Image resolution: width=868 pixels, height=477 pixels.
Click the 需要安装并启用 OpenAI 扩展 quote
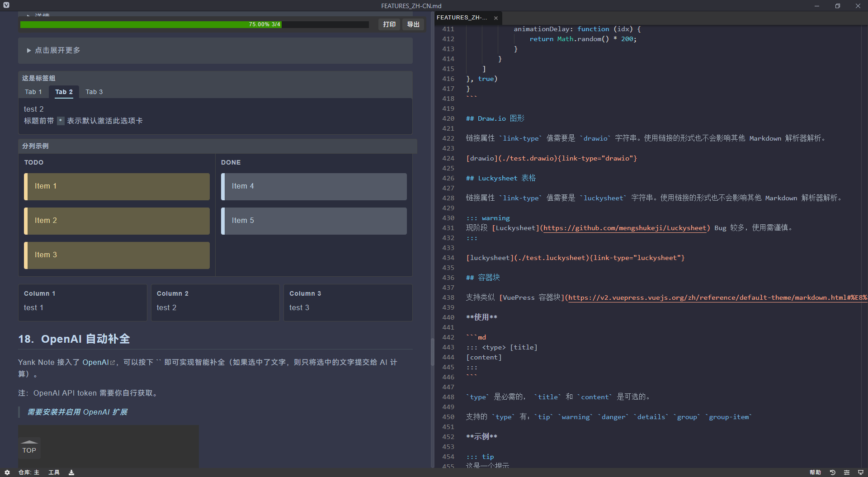click(x=77, y=412)
